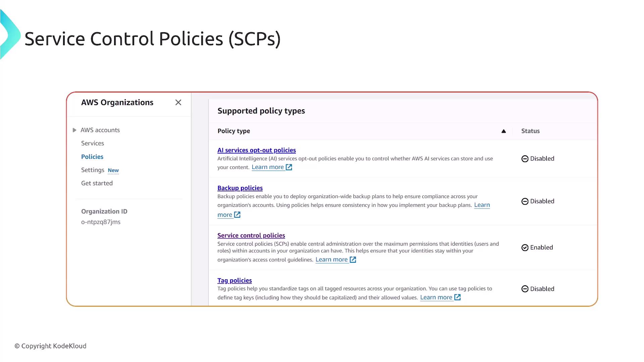Open the Tag policies link
Image resolution: width=644 pixels, height=362 pixels.
pos(234,281)
